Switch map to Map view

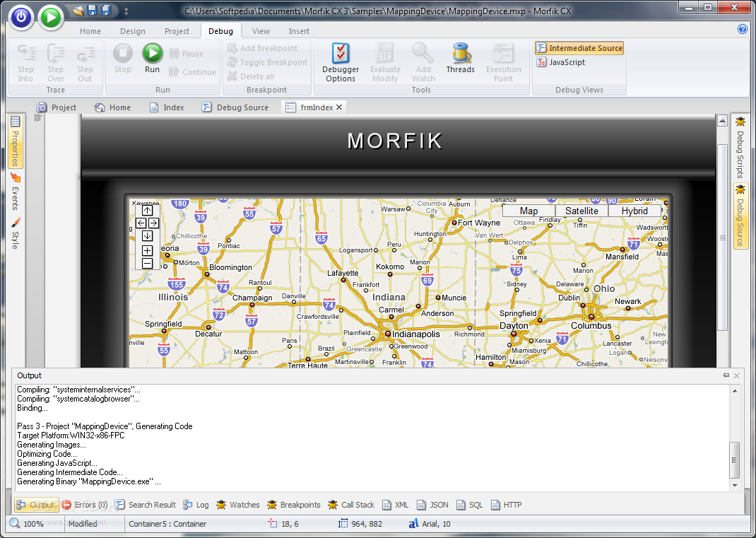pos(529,211)
